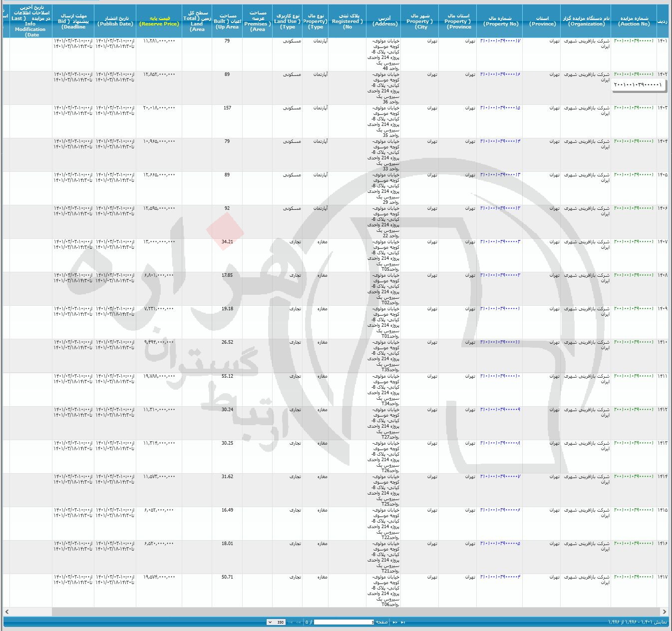Open property number link in row 1402

(x=500, y=74)
